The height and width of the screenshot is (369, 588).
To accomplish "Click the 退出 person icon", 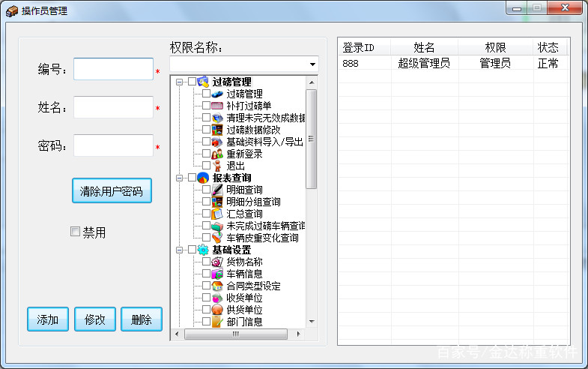I will tap(217, 166).
